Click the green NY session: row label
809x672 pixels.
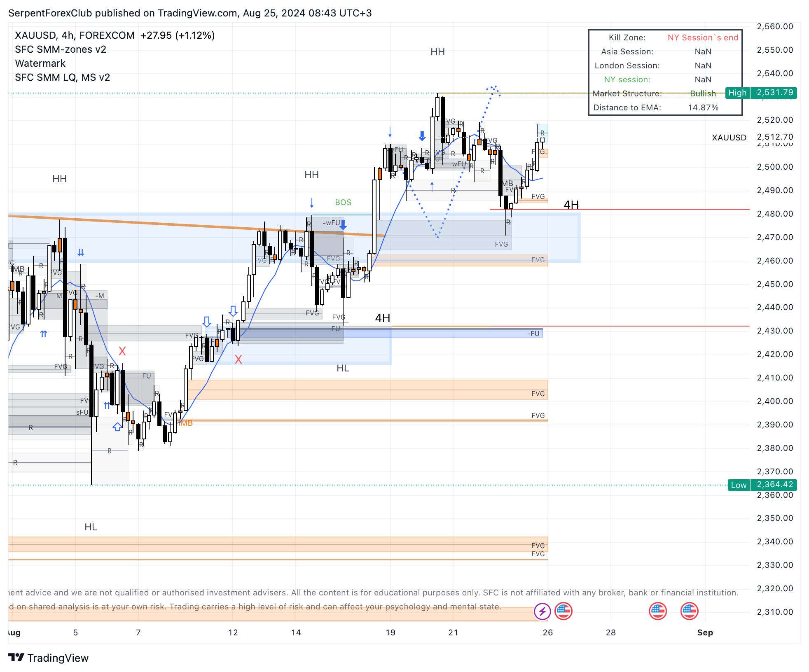(x=627, y=79)
